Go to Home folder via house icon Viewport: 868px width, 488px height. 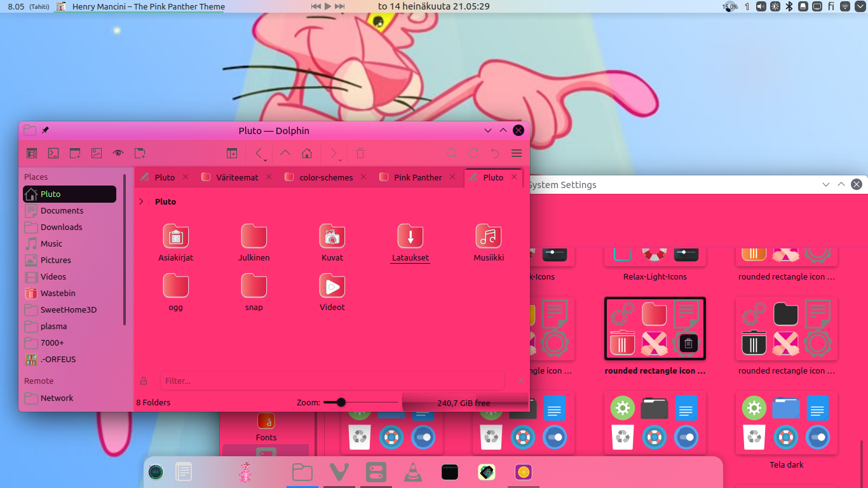tap(307, 153)
